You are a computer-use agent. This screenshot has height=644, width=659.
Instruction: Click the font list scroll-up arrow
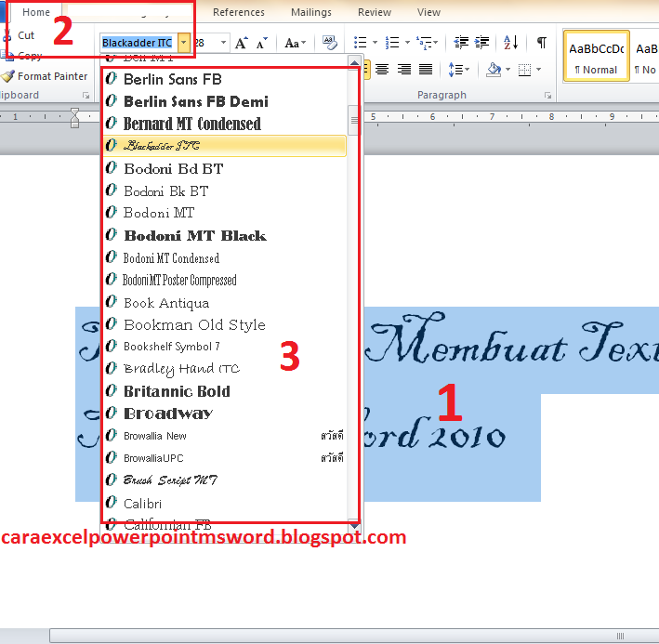354,62
